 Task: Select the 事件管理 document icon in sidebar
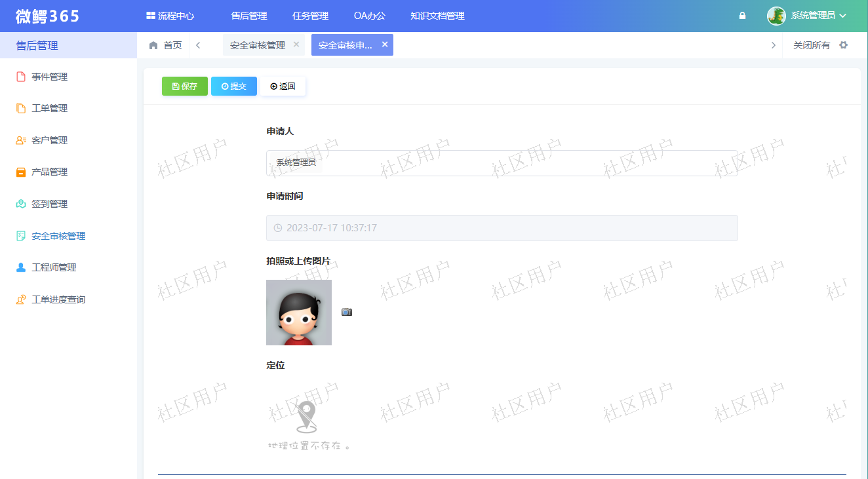[x=20, y=76]
